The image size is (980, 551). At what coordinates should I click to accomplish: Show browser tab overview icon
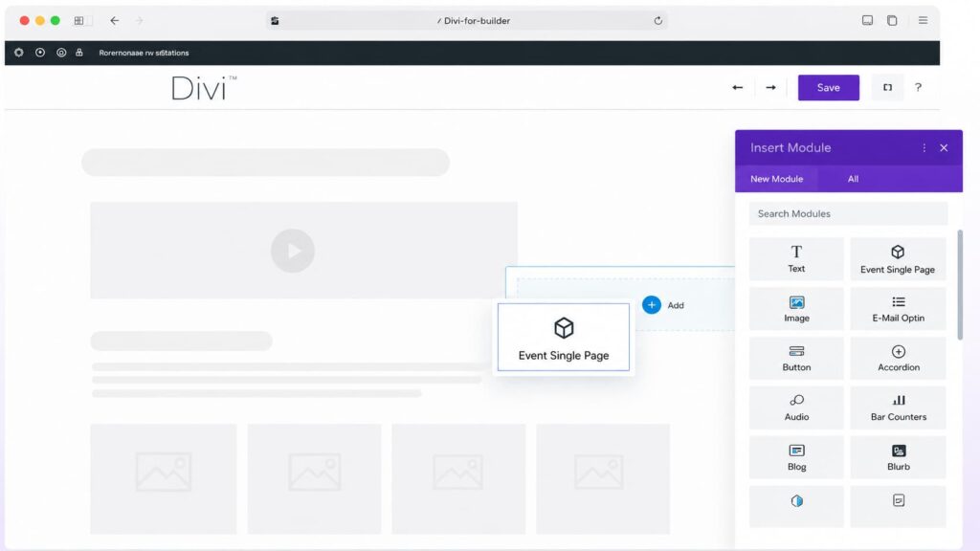point(892,21)
